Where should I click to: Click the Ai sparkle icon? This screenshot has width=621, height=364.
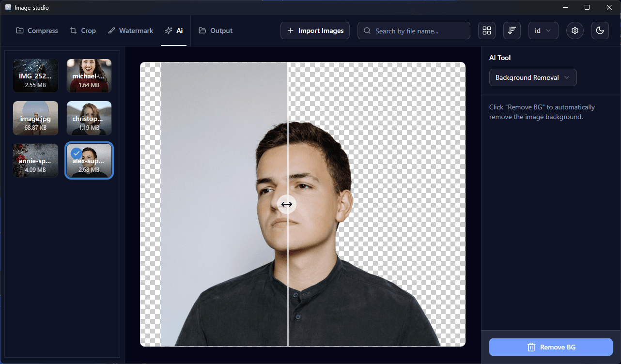(x=168, y=30)
